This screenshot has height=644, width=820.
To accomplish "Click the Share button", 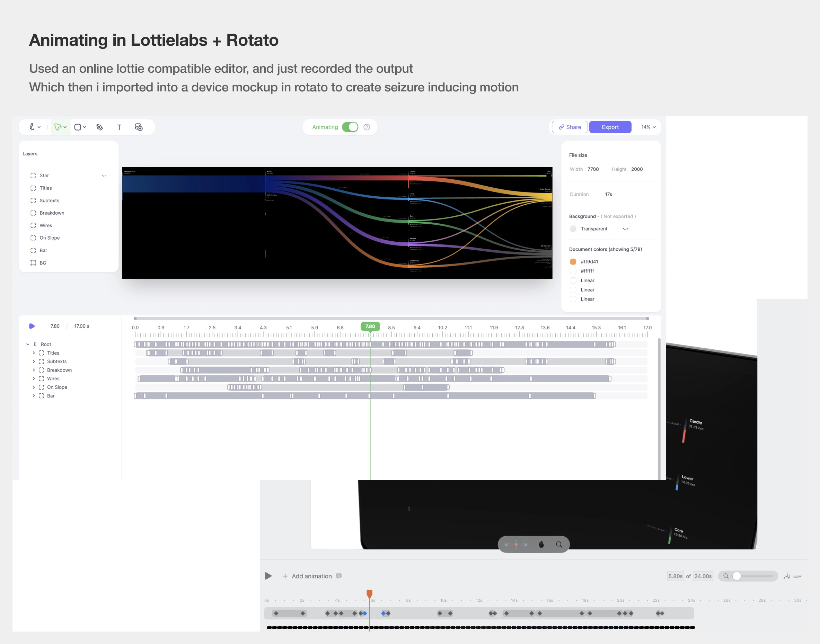I will 570,127.
